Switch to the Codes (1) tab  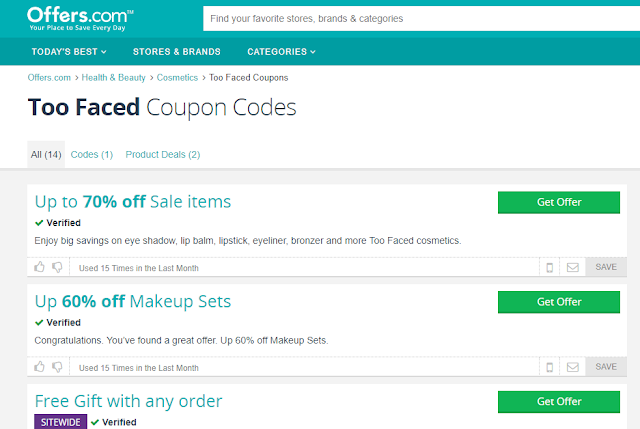92,154
